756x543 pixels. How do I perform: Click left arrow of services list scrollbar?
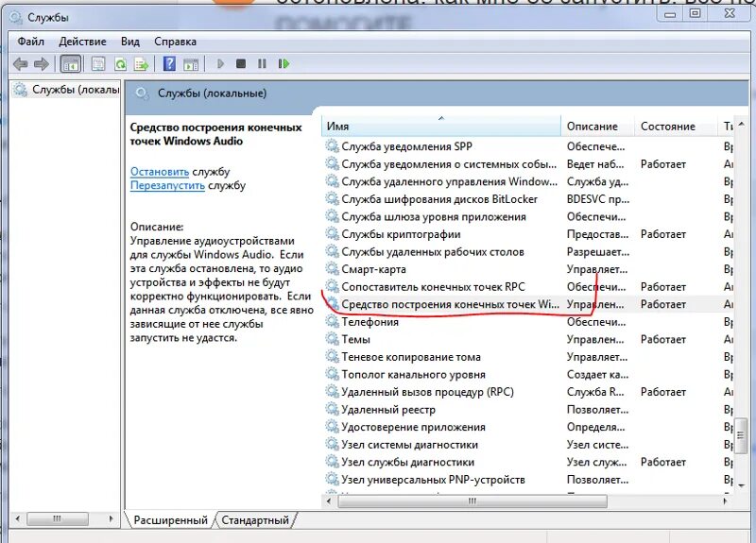tap(329, 501)
